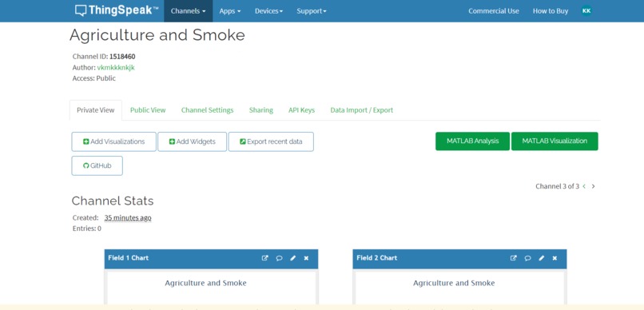The height and width of the screenshot is (310, 644).
Task: Expand the Channels dropdown menu
Action: [188, 11]
